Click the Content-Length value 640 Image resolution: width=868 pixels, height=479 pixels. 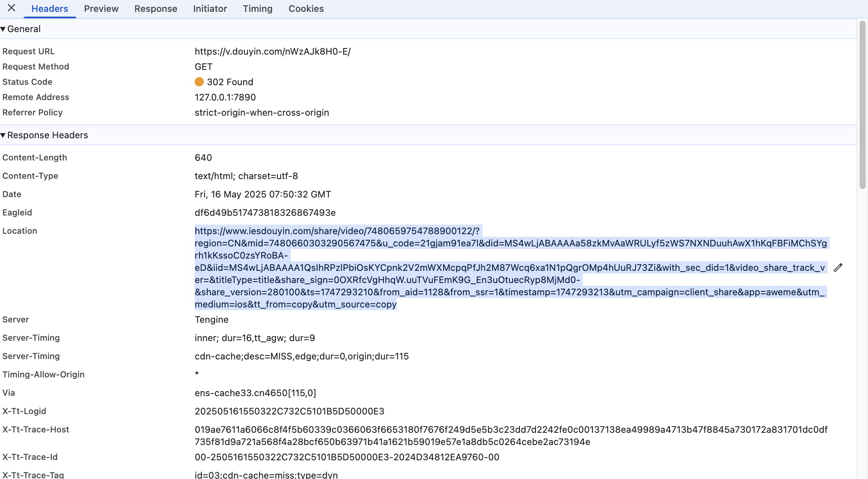(x=203, y=158)
